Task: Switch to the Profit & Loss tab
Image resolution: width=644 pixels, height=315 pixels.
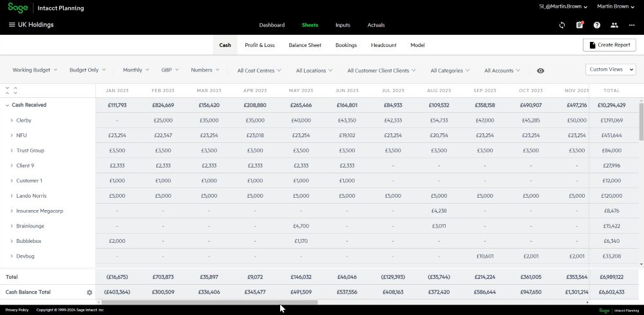Action: pyautogui.click(x=260, y=45)
